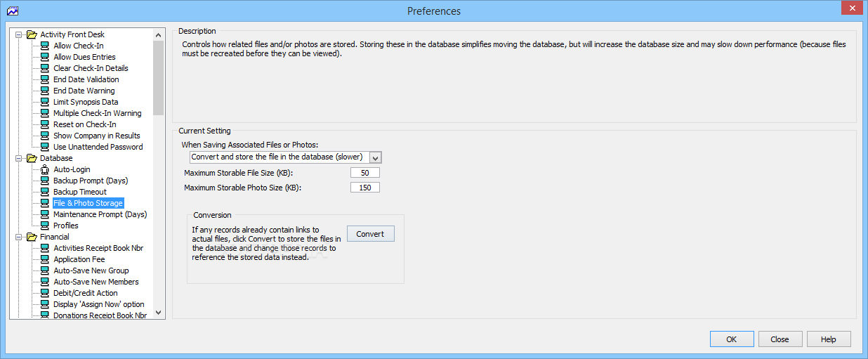
Task: Click the Allow Check-In computer icon
Action: coord(44,46)
